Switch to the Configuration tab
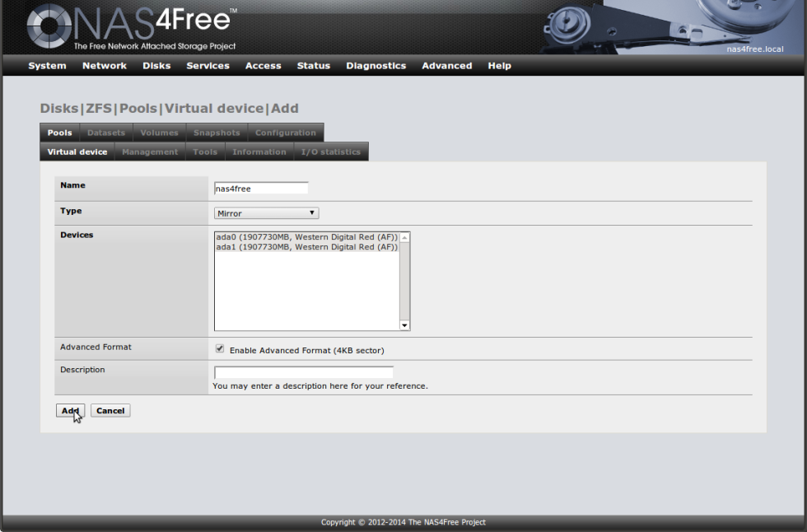The width and height of the screenshot is (807, 532). [x=285, y=132]
